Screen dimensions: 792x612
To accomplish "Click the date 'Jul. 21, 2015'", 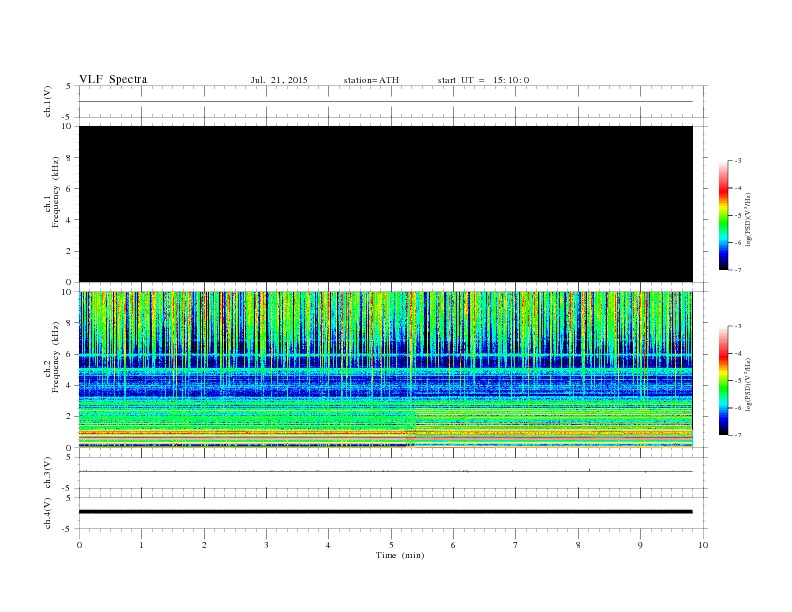I will (279, 80).
